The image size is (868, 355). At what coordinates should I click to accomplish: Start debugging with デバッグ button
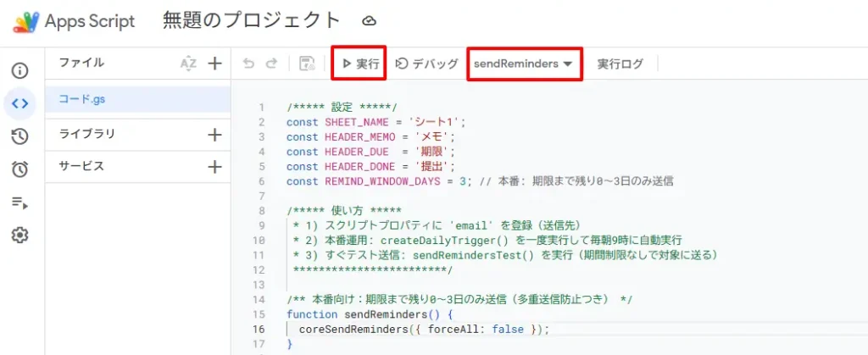tap(427, 64)
